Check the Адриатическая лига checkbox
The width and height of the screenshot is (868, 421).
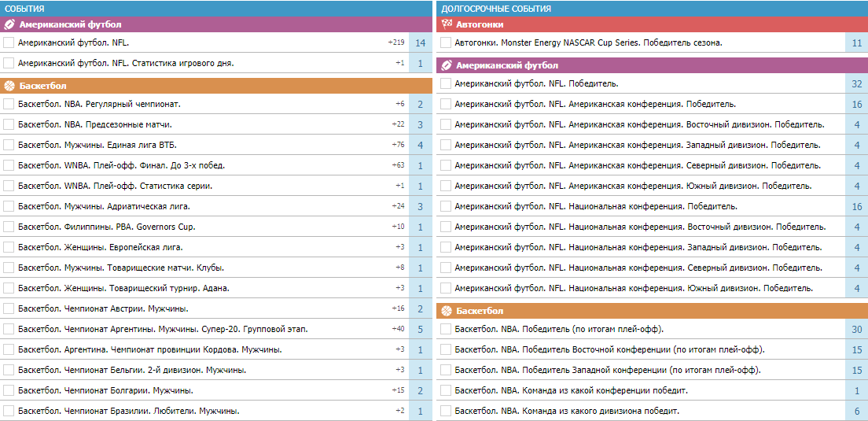[9, 207]
